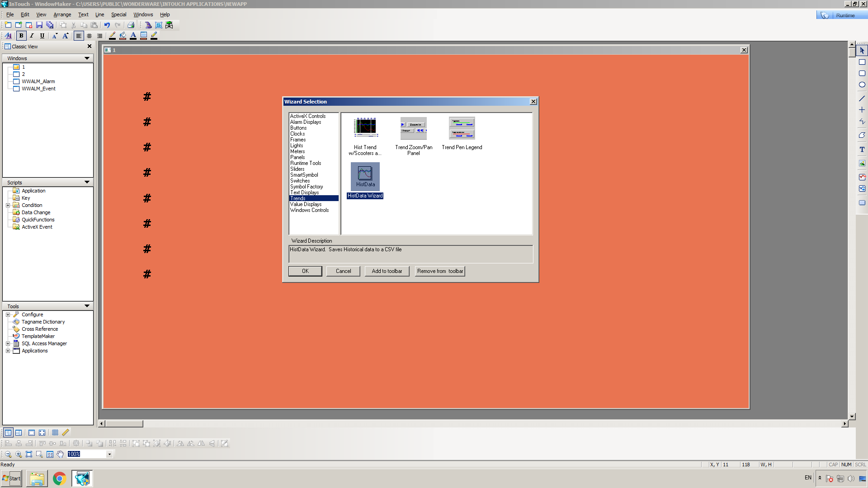The height and width of the screenshot is (488, 868).
Task: Toggle left text alignment
Action: (x=79, y=36)
